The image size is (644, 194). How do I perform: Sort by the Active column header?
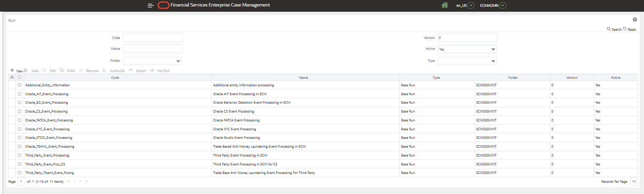pyautogui.click(x=616, y=78)
